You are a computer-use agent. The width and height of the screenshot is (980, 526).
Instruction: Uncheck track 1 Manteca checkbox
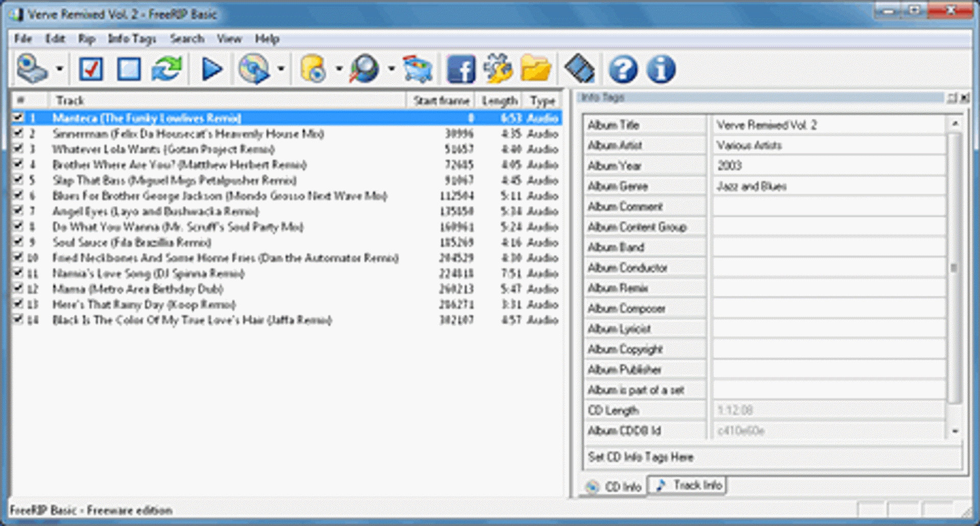(18, 118)
